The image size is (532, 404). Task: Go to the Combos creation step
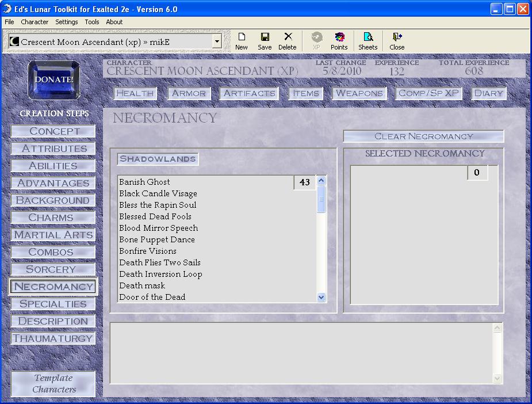pos(53,252)
